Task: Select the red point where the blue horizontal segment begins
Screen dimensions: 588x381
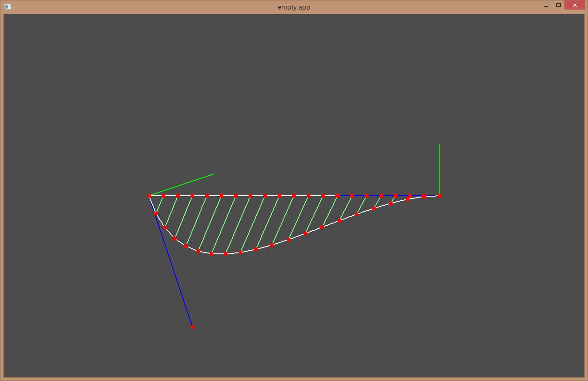Action: point(338,196)
